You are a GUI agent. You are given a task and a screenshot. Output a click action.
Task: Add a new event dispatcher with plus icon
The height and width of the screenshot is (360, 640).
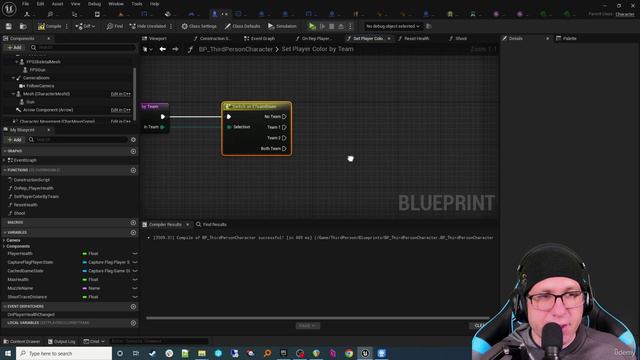pos(133,307)
